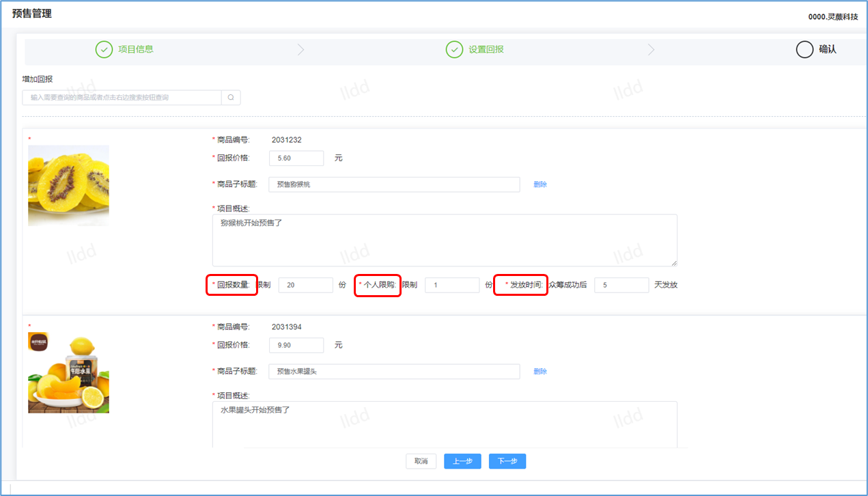The width and height of the screenshot is (868, 496).
Task: Edit the 猕猴桃开始预售了 description textarea
Action: 445,240
